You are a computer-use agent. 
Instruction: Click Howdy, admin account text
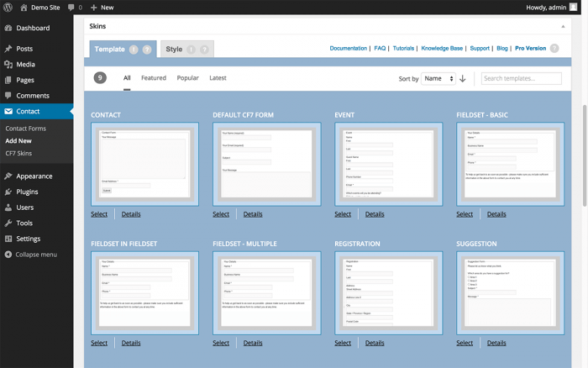[x=546, y=8]
